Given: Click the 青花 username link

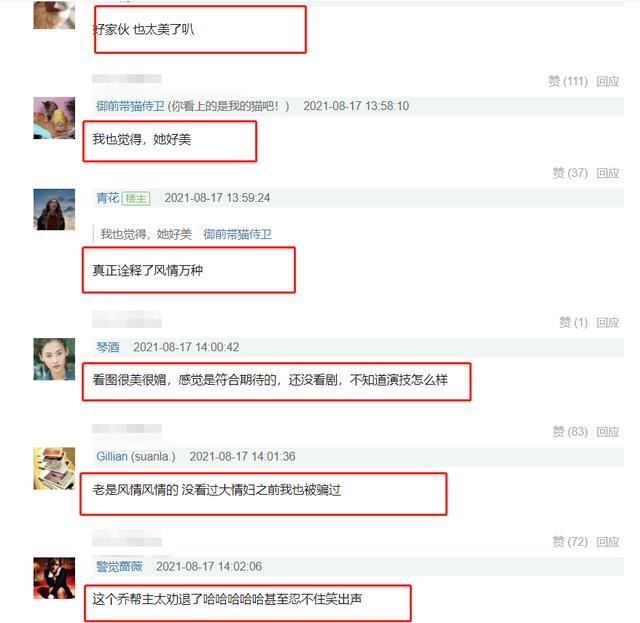Looking at the screenshot, I should 107,198.
